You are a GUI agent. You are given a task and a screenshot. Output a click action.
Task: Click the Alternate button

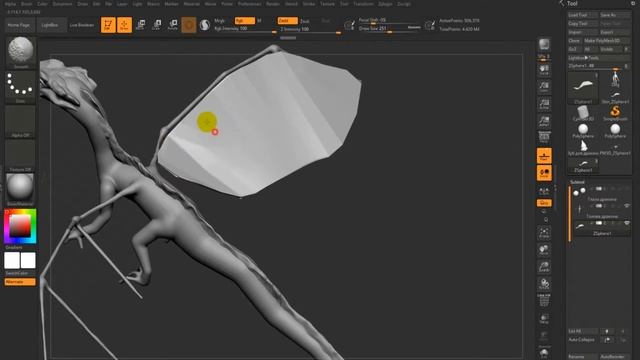point(20,282)
